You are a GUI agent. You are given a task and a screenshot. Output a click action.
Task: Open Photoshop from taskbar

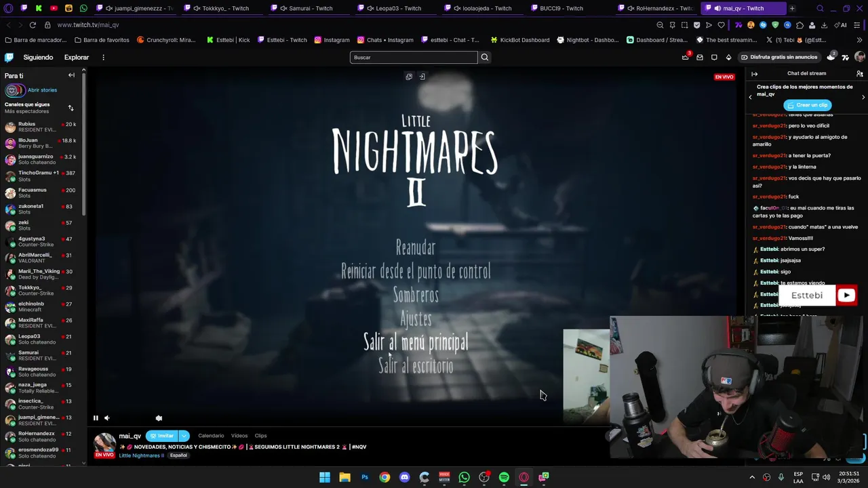click(365, 477)
